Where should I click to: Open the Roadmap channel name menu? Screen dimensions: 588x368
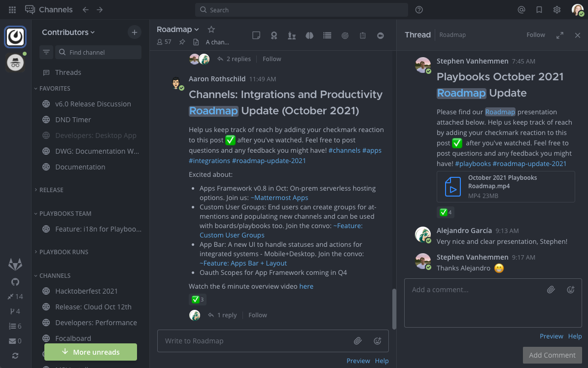[x=177, y=29]
